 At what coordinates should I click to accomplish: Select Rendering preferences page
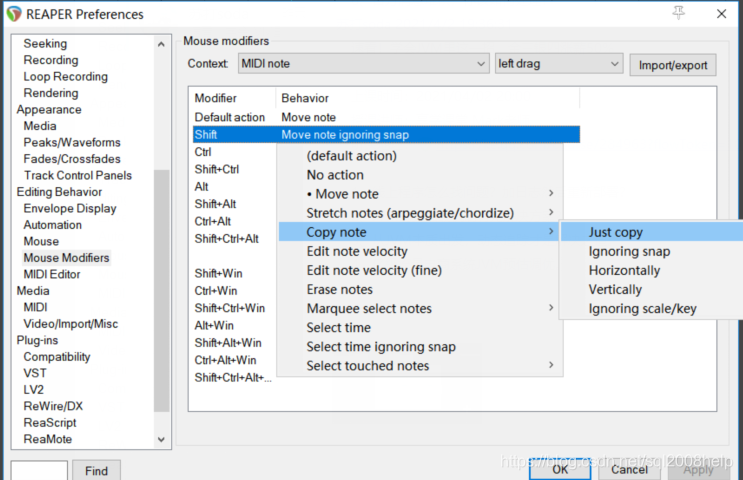tap(51, 93)
